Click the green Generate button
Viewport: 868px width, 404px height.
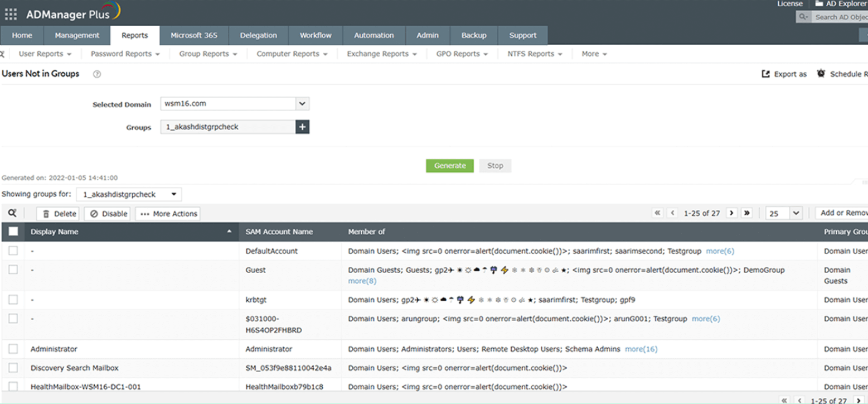pos(450,166)
